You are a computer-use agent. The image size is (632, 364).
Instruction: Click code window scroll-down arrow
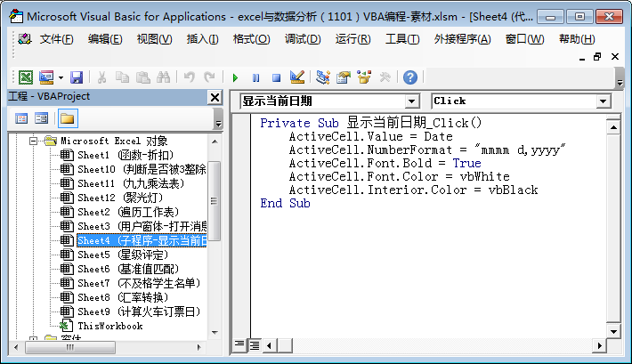[x=613, y=332]
